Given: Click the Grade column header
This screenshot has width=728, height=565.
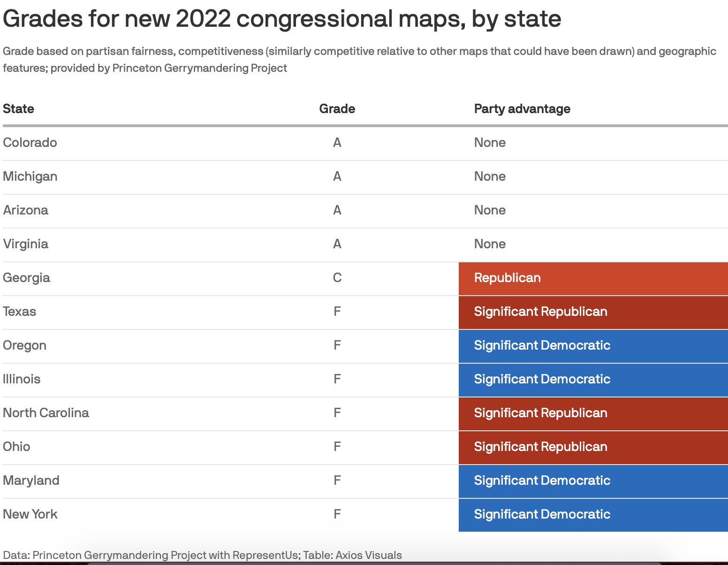Looking at the screenshot, I should click(x=337, y=109).
